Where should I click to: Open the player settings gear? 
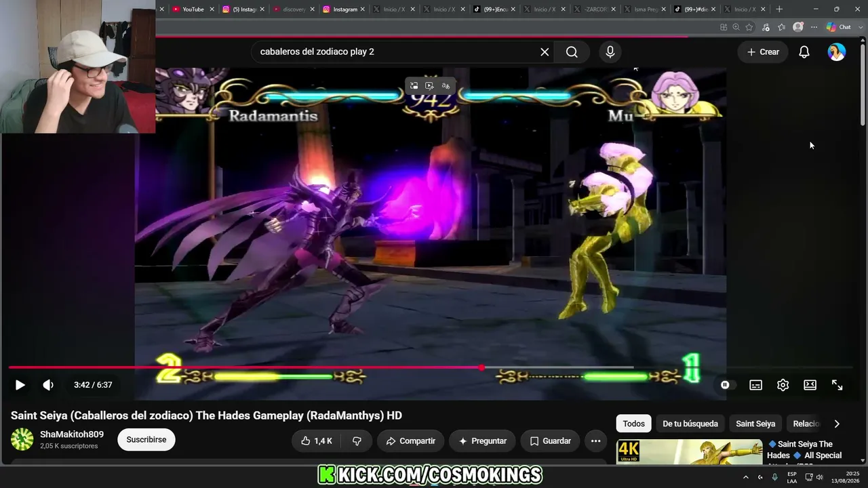(783, 385)
